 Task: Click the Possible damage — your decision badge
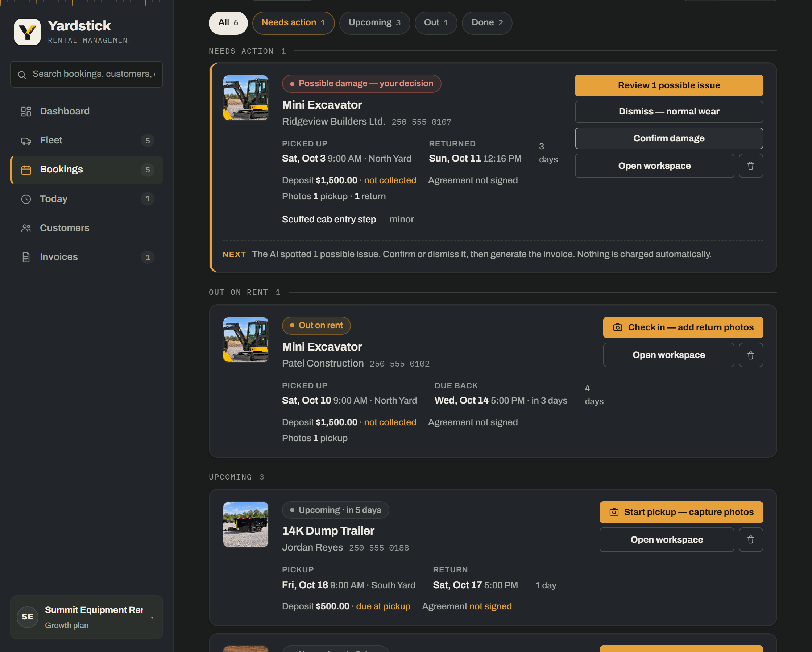(361, 84)
